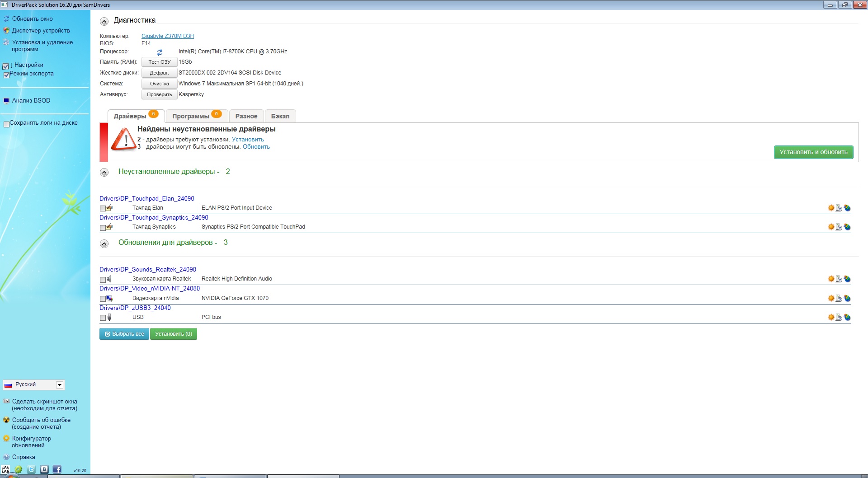Click the globe icon in Тачпад Synaptics row
Viewport: 868px width, 478px height.
tap(847, 227)
